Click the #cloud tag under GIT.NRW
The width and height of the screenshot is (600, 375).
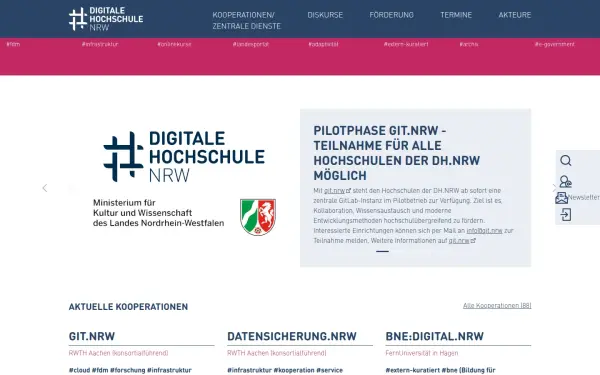(x=79, y=370)
